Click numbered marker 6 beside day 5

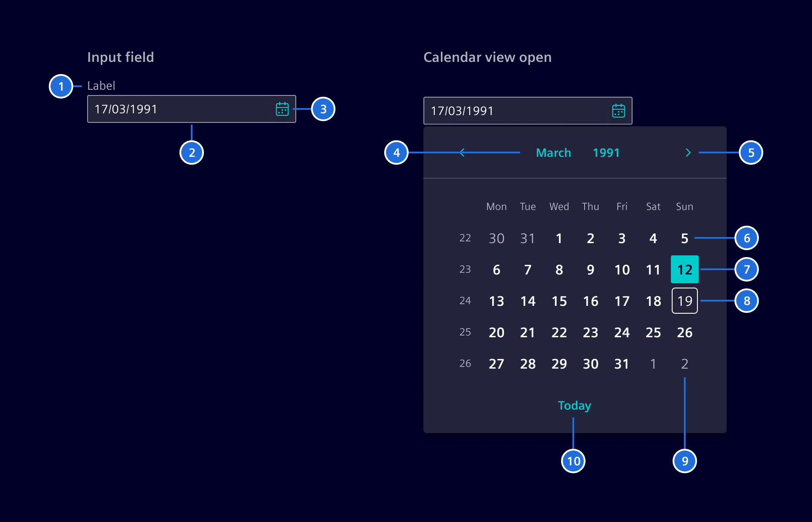click(x=747, y=238)
